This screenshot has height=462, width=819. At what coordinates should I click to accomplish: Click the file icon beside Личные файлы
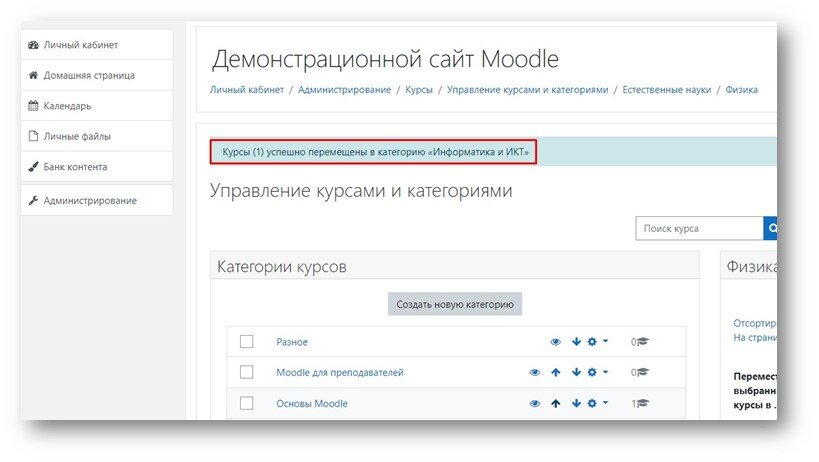[33, 136]
